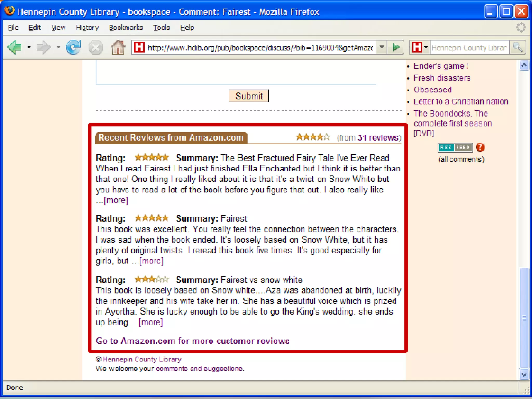Expand the address bar URL dropdown
The image size is (532, 399).
pyautogui.click(x=382, y=48)
